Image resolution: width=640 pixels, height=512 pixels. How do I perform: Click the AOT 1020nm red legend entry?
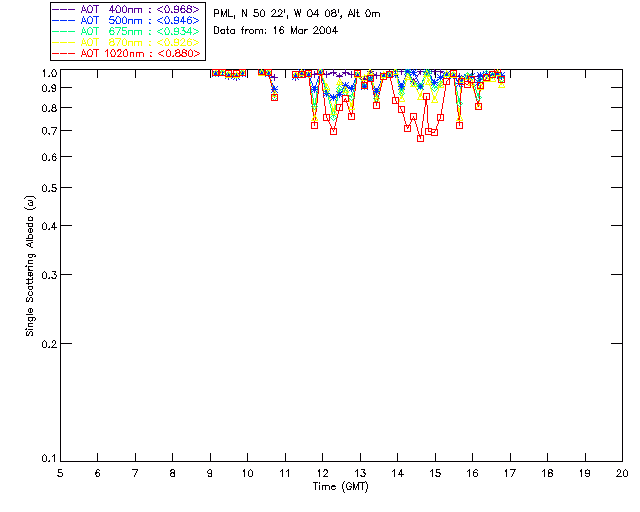click(127, 53)
